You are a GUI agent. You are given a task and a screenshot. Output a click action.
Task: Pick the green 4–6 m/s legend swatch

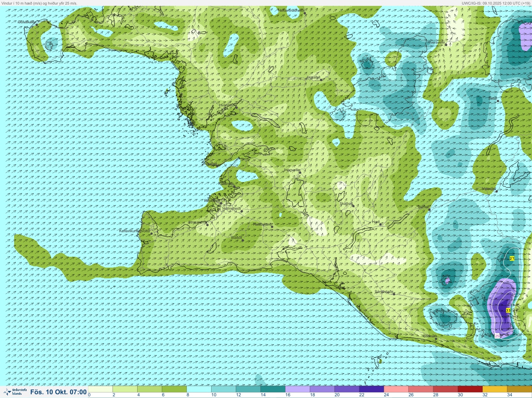click(150, 389)
